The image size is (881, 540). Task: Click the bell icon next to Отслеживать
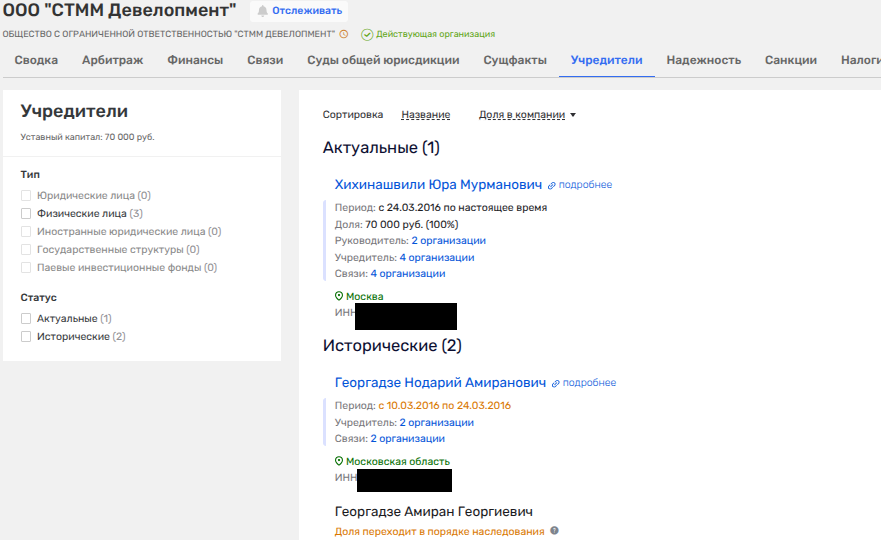[263, 11]
